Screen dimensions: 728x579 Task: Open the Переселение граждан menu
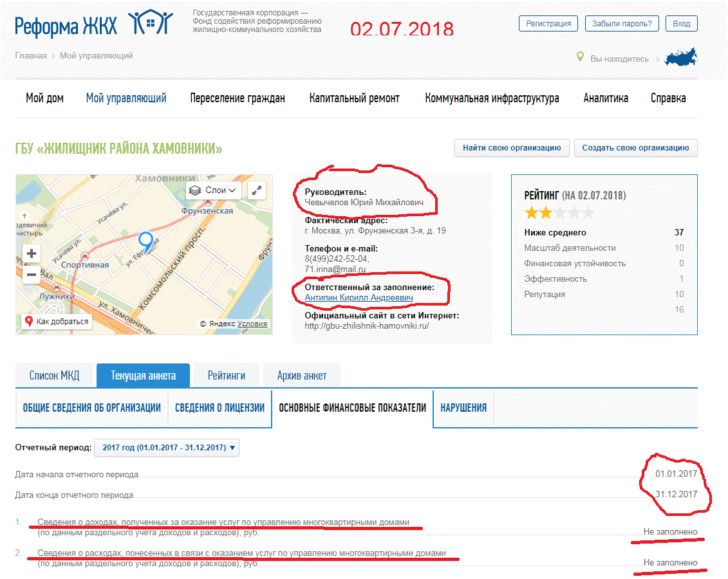tap(238, 98)
